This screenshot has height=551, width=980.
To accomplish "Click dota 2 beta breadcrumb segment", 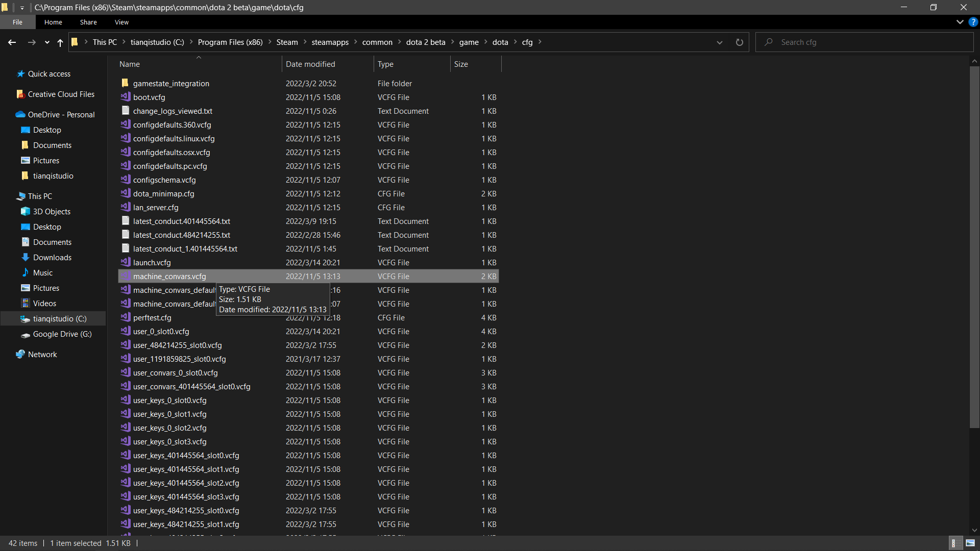I will pyautogui.click(x=426, y=42).
